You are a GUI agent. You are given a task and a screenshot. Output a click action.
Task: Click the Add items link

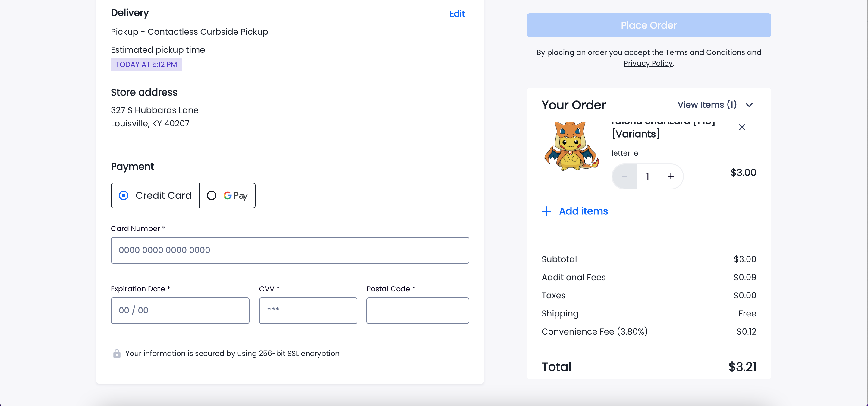(x=583, y=211)
